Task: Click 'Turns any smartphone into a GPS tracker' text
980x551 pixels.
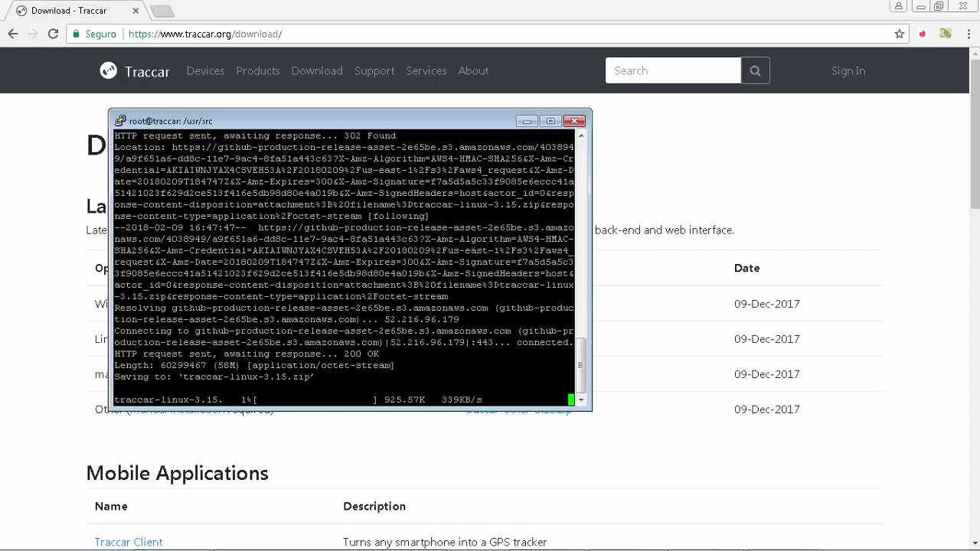Action: 445,542
